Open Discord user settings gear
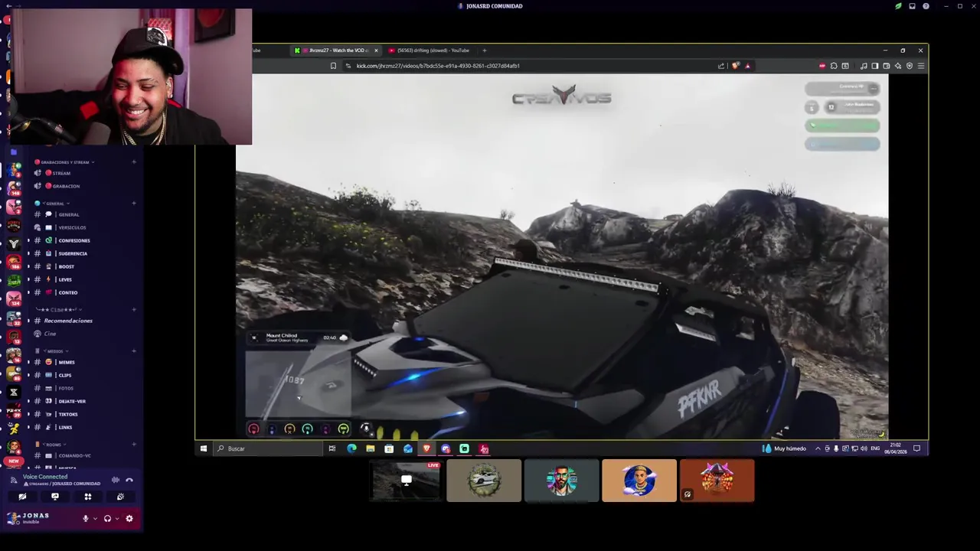 click(x=129, y=518)
